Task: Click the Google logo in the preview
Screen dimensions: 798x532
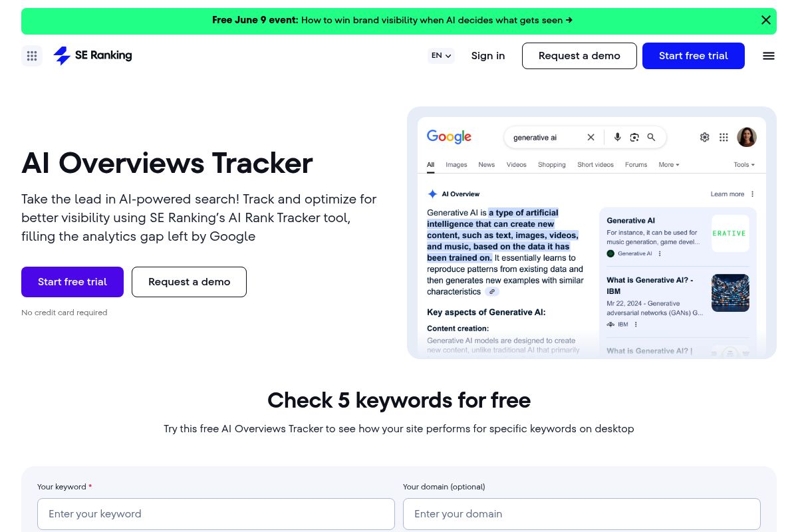Action: click(x=449, y=137)
